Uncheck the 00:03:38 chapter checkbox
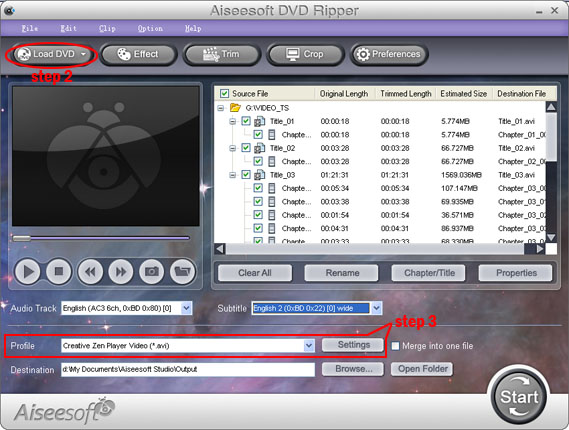 coord(258,201)
